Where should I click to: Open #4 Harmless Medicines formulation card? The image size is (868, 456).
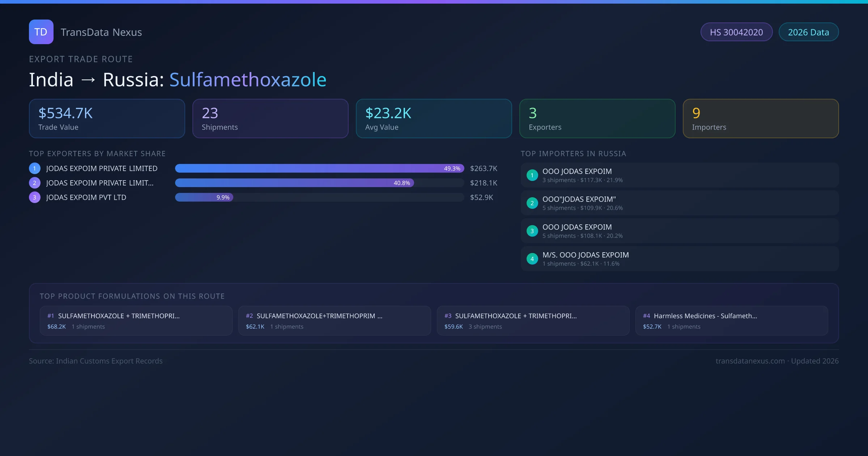tap(731, 321)
